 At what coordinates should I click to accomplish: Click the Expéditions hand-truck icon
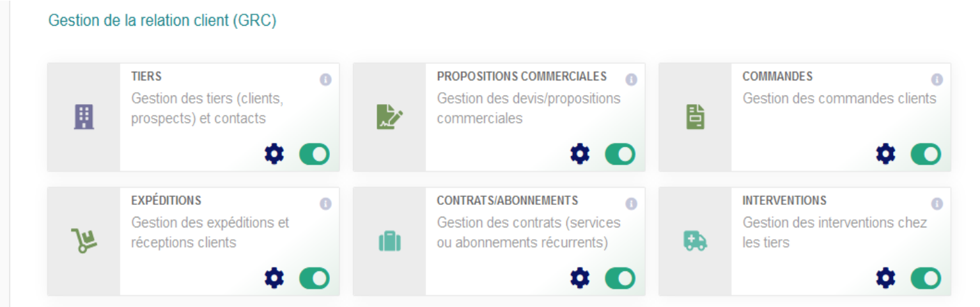click(84, 240)
